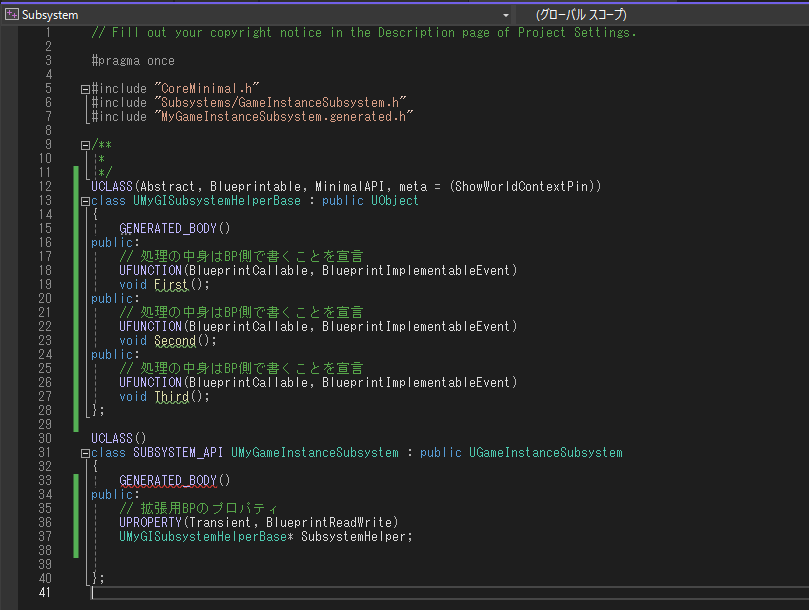Collapse the UMyGameInstanceSubsystem class
Viewport: 809px width, 610px height.
[x=85, y=454]
